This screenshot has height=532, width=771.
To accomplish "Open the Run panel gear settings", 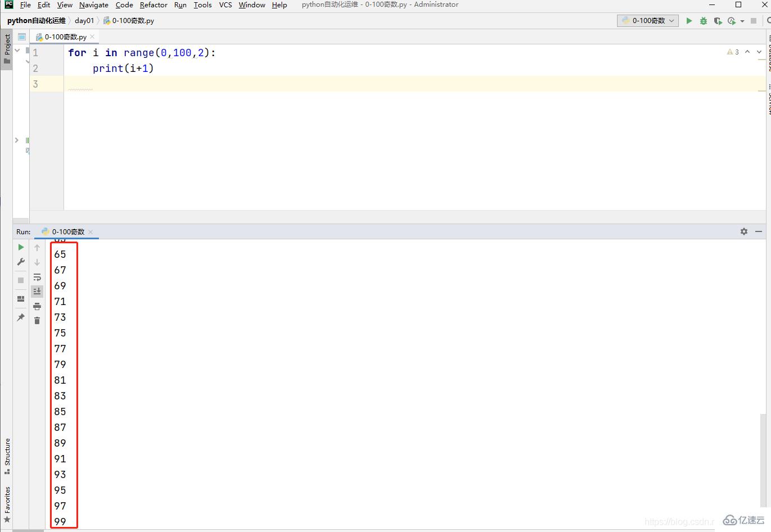I will (744, 231).
